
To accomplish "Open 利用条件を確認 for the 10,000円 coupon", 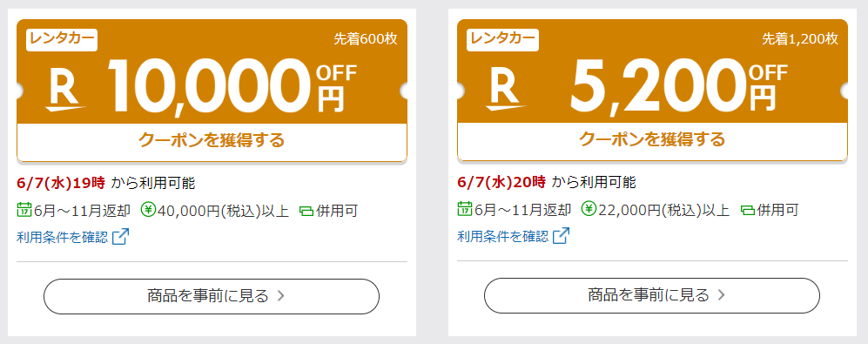I will coord(63,237).
